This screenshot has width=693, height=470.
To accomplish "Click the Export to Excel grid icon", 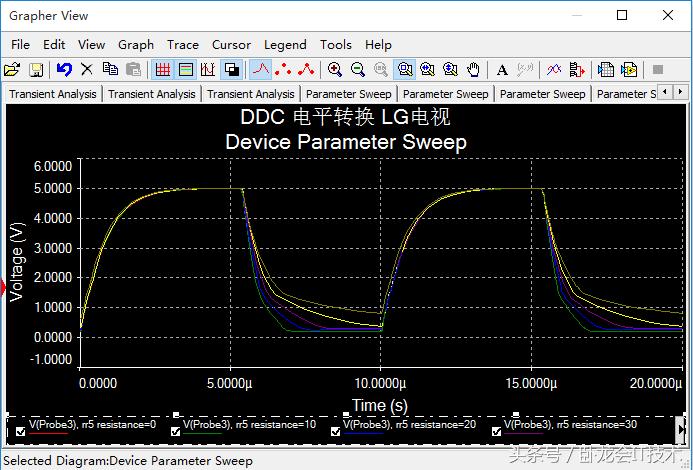I will (605, 69).
